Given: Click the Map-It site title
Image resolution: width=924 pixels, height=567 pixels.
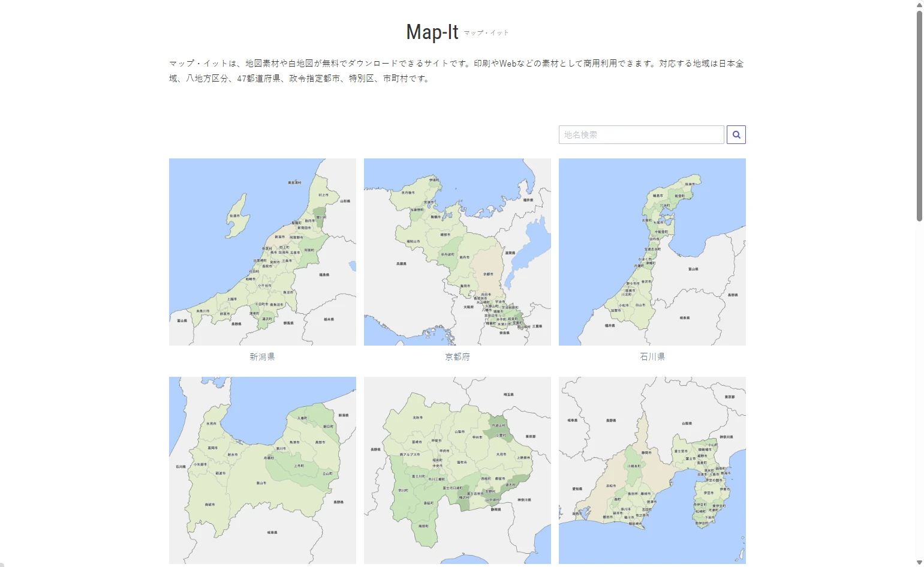Looking at the screenshot, I should point(432,32).
